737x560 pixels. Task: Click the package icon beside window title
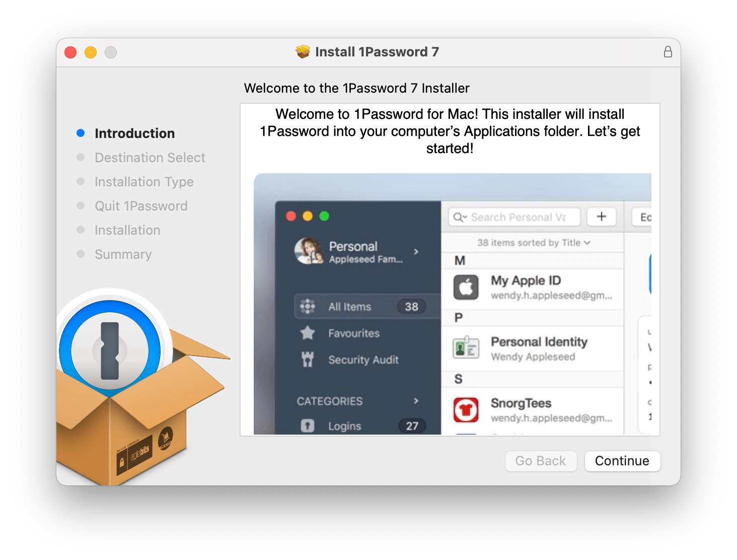tap(303, 52)
